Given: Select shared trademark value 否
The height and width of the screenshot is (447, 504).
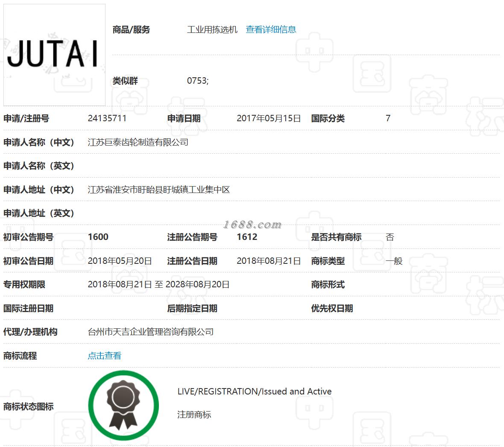Looking at the screenshot, I should point(390,237).
